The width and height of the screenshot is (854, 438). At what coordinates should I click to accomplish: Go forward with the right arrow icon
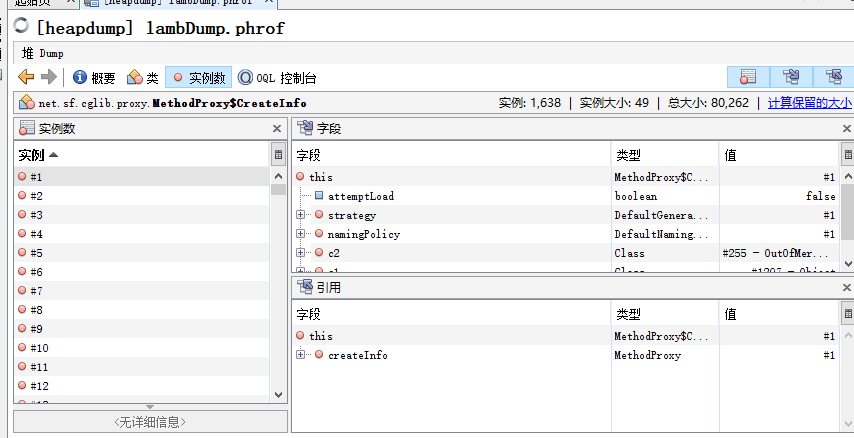tap(49, 77)
